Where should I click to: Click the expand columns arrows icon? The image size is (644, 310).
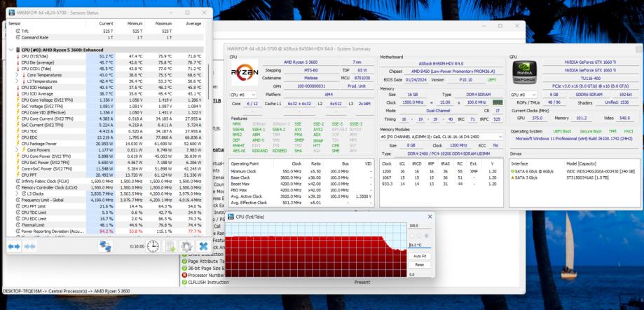click(x=14, y=247)
